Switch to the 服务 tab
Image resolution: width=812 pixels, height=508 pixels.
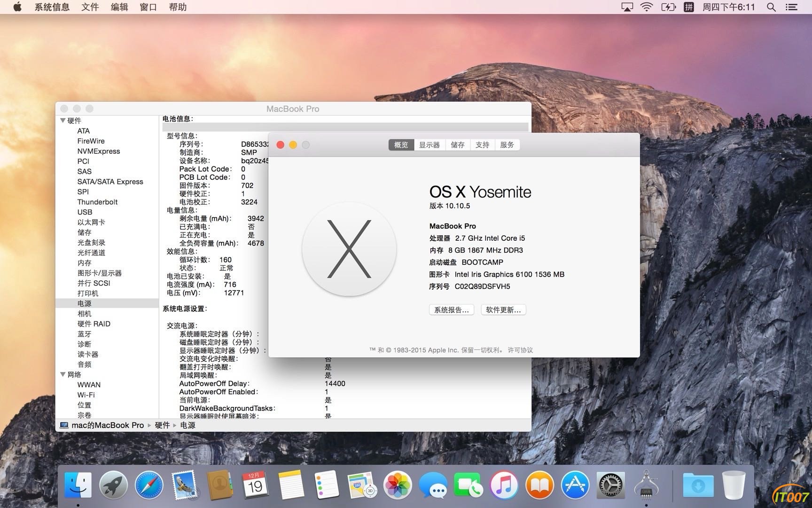click(x=507, y=145)
